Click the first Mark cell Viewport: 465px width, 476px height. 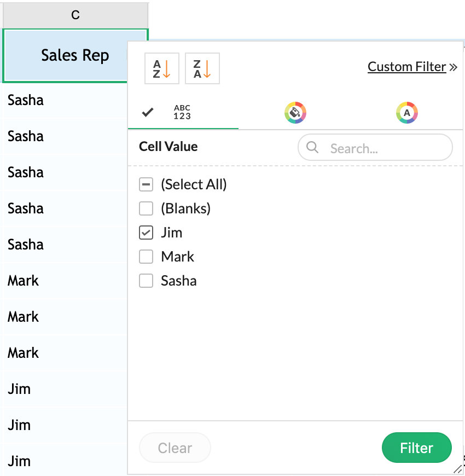(x=24, y=281)
